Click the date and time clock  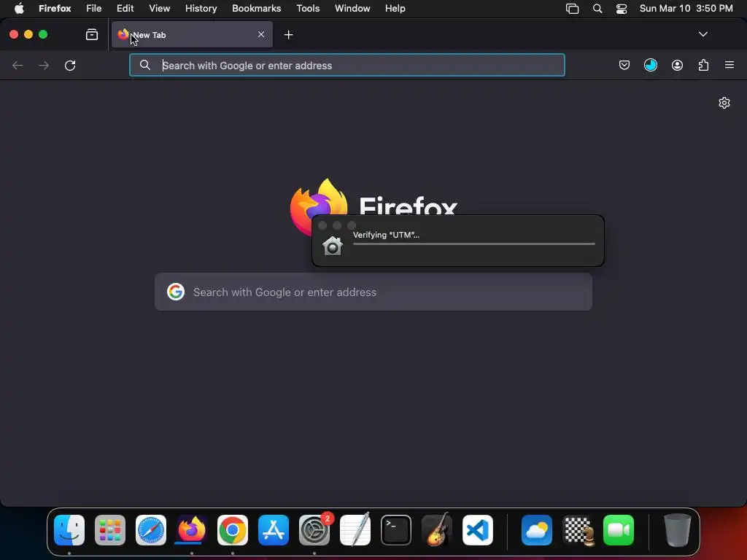tap(686, 9)
